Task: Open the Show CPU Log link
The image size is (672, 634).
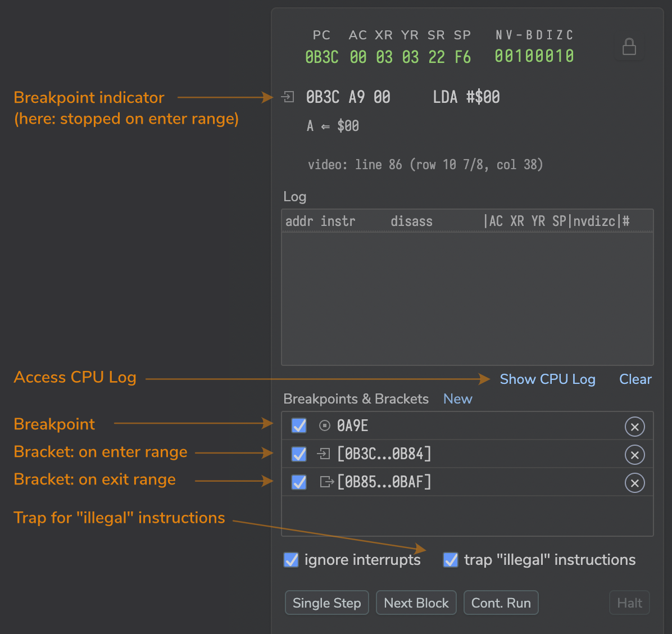Action: tap(547, 379)
